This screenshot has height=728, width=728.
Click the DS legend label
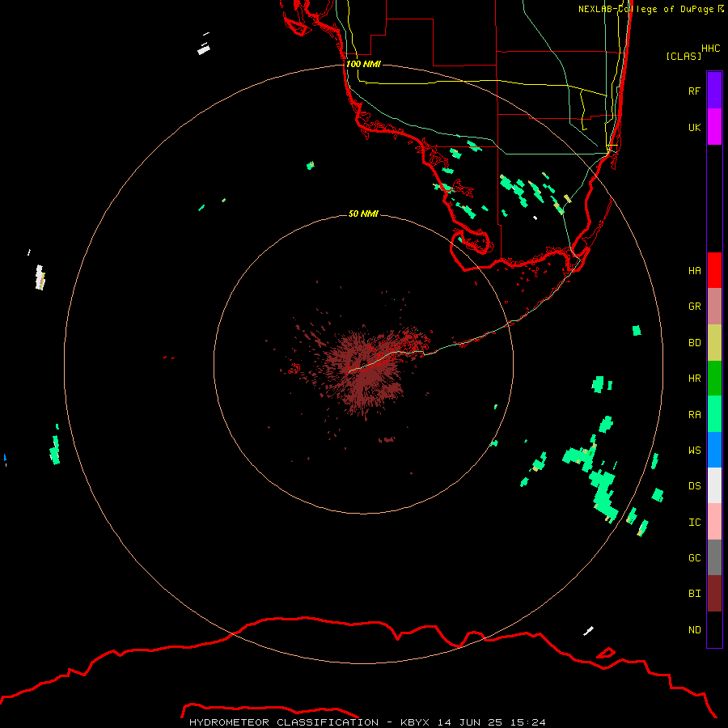point(694,486)
